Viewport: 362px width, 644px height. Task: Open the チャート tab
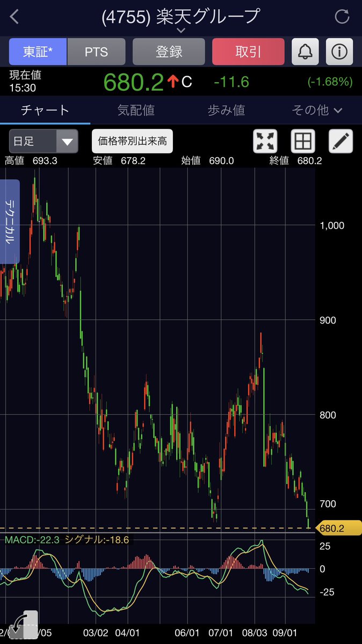click(x=45, y=110)
